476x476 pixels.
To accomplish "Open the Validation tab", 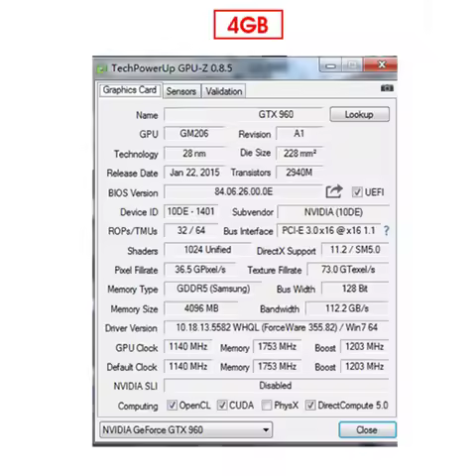I will (x=224, y=91).
